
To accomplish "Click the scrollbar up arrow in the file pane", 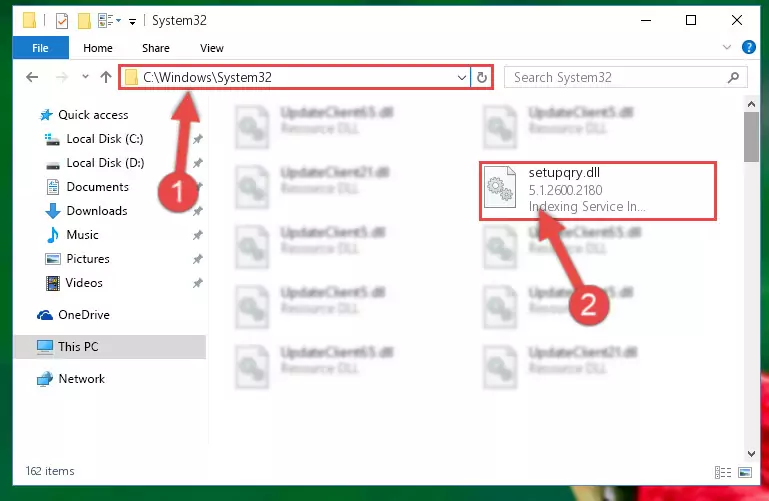I will (x=751, y=104).
